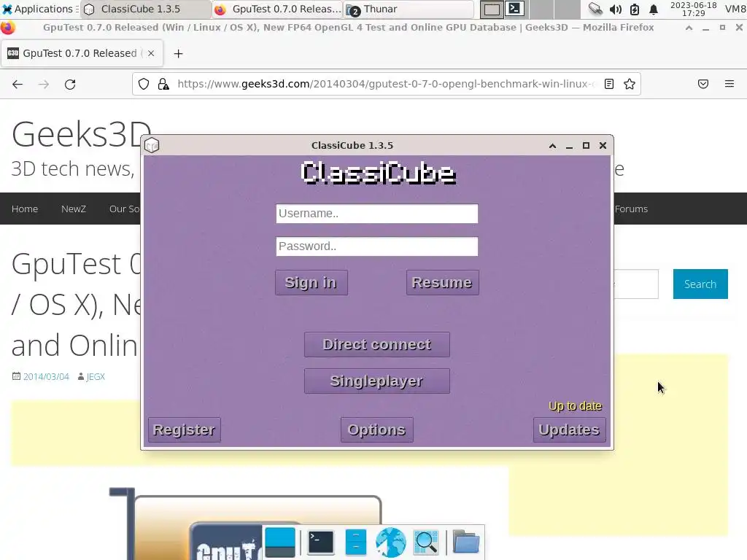Open file manager cabinet icon in dock

(356, 542)
